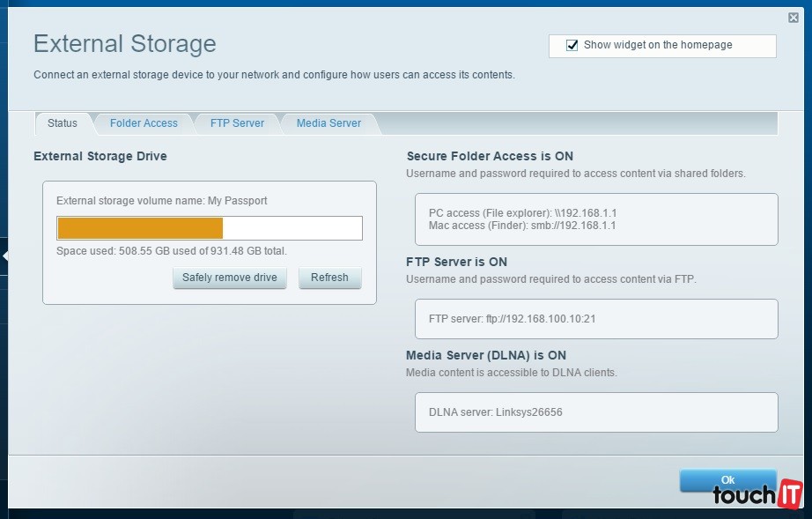Click the Secure Folder Access is ON heading
The height and width of the screenshot is (519, 812).
(x=490, y=156)
